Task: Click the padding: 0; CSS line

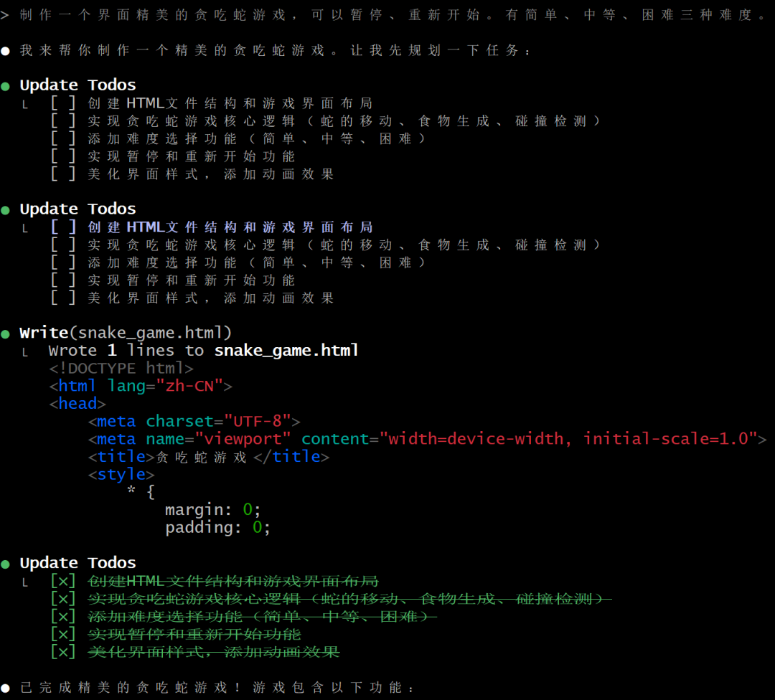Action: click(x=218, y=528)
